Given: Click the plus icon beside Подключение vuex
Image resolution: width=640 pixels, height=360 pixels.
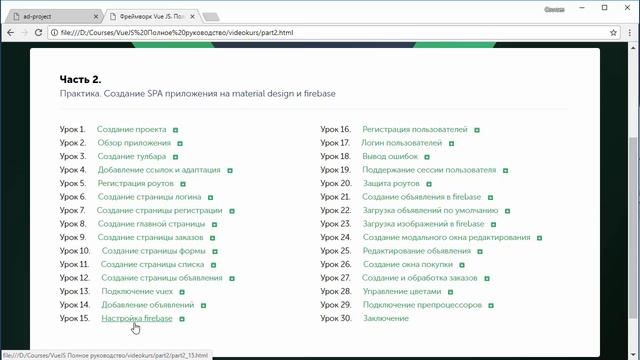Looking at the screenshot, I should click(182, 292).
